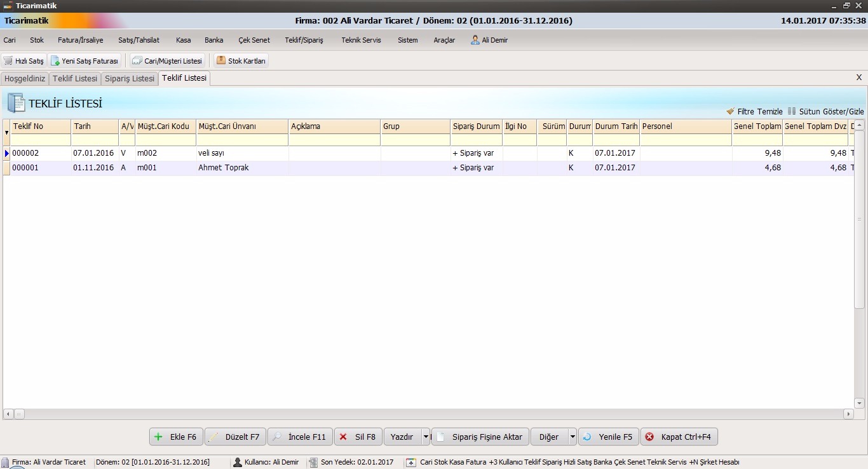
Task: Sort by the Genel Toplam column header
Action: (x=757, y=126)
